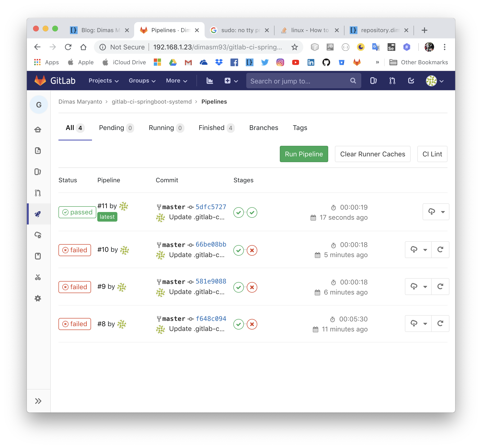Open the activity chart icon in navbar
Screen dimensions: 482x448
pyautogui.click(x=210, y=81)
